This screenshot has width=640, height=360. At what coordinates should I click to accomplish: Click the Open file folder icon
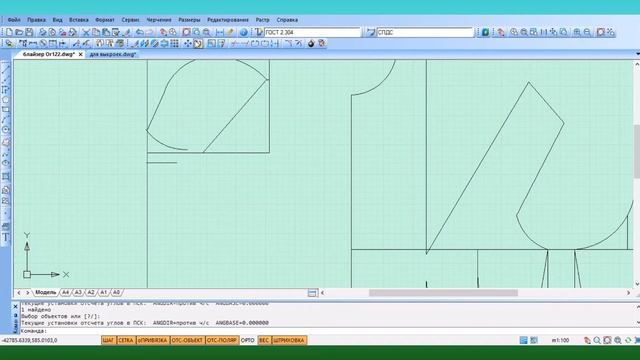click(x=19, y=32)
